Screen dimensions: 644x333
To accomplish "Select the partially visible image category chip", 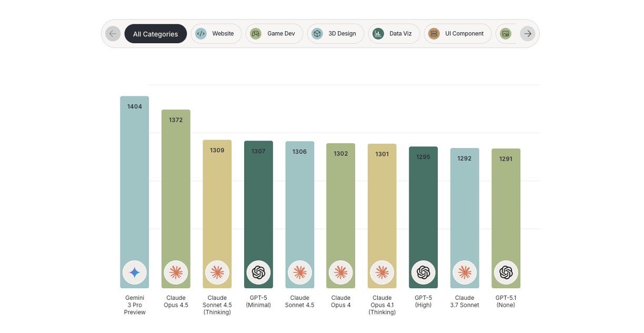I will point(506,34).
